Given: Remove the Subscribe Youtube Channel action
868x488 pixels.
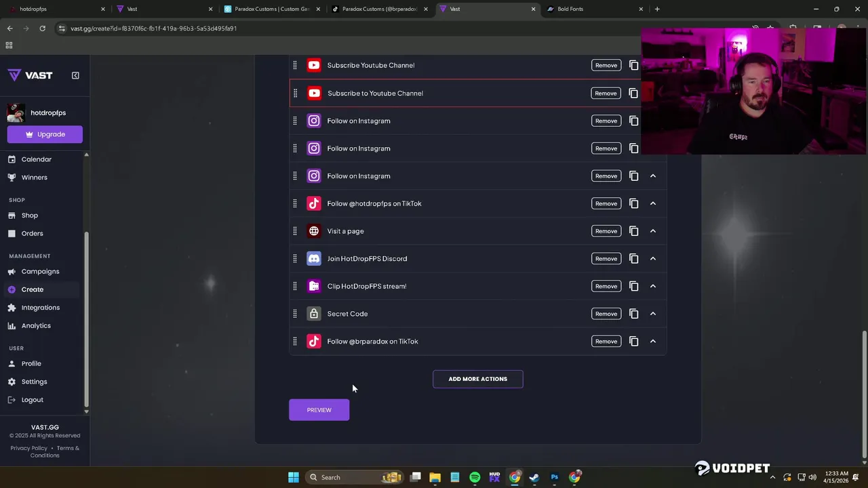Looking at the screenshot, I should pos(606,65).
